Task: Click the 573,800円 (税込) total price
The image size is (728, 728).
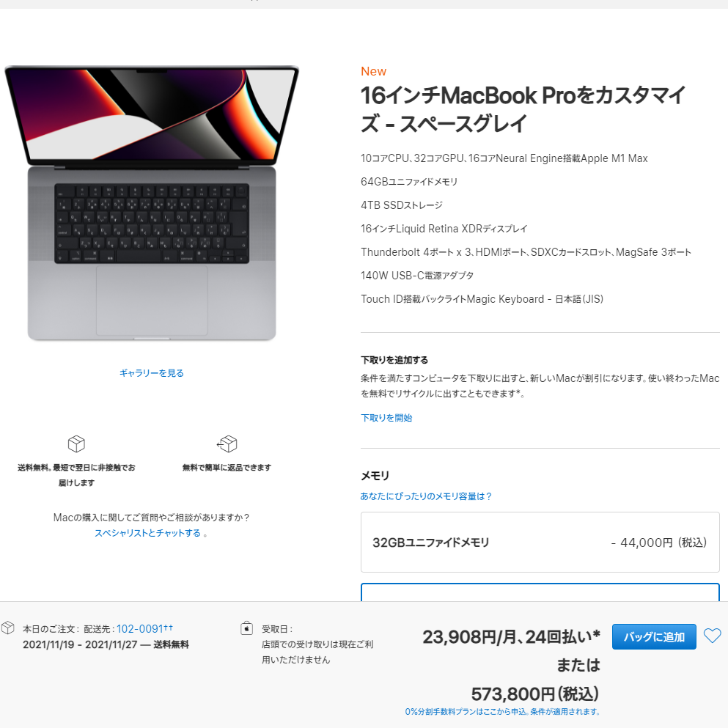Action: (x=535, y=694)
